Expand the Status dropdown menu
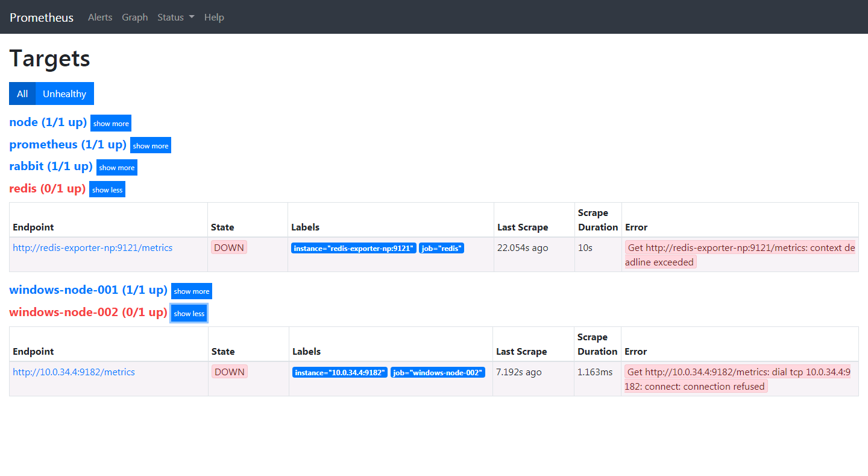The image size is (868, 476). click(x=176, y=17)
